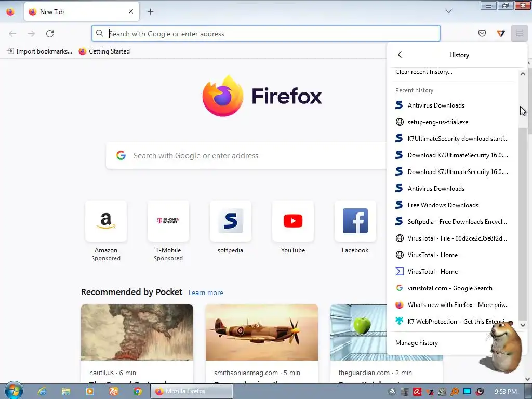The width and height of the screenshot is (532, 399).
Task: Go back from the History panel
Action: (x=400, y=55)
